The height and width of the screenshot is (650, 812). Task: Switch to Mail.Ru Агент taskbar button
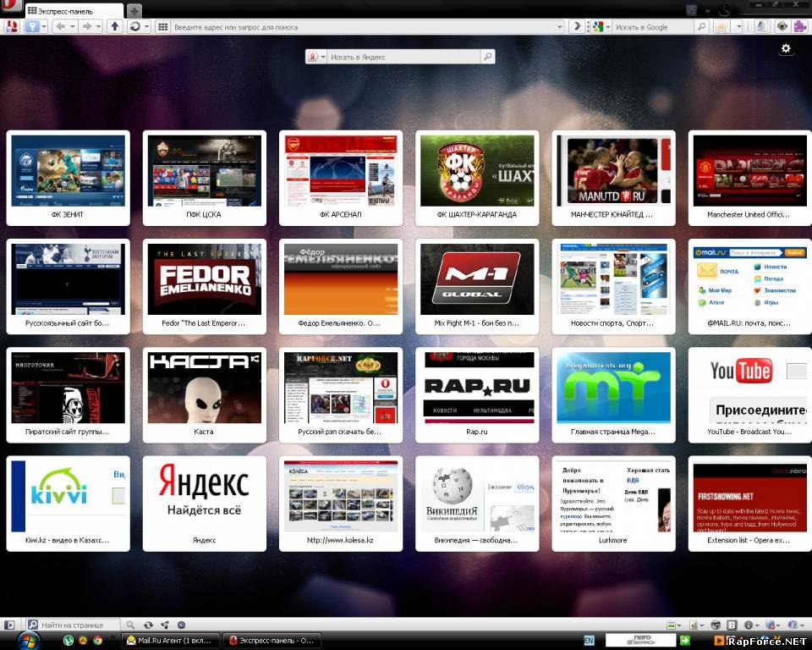169,641
